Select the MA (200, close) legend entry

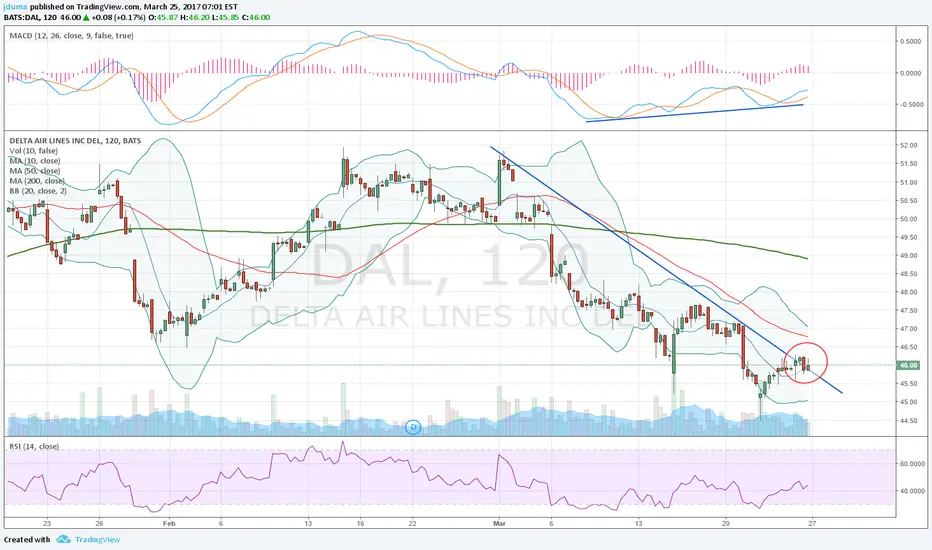point(37,181)
